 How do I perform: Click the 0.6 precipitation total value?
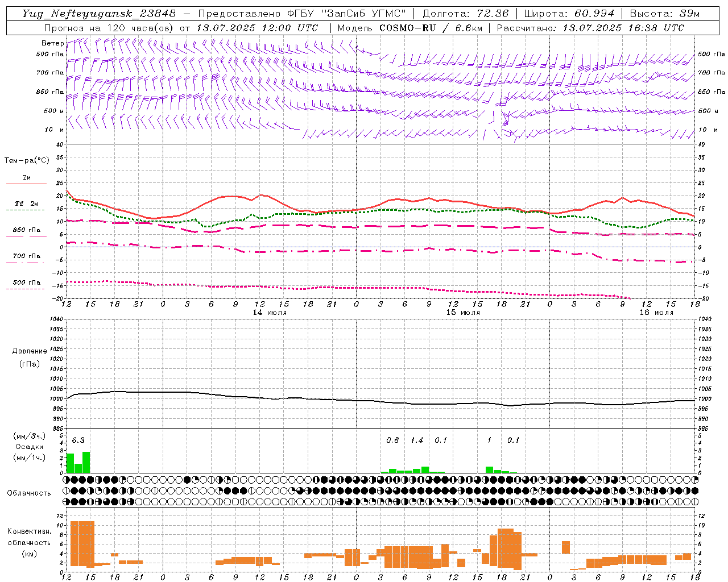(x=392, y=440)
